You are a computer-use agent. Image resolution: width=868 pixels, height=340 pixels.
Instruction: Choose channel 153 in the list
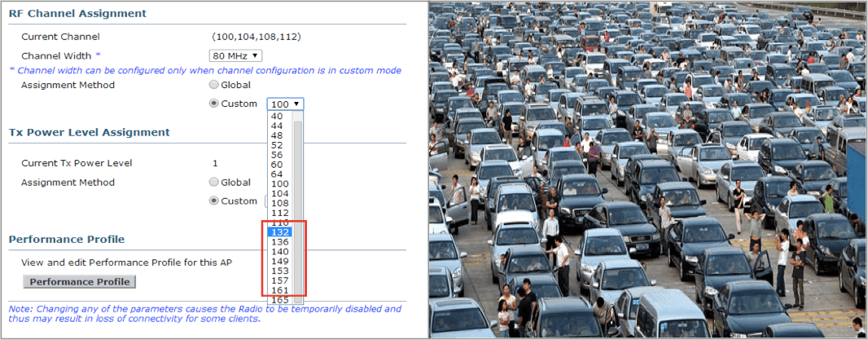(x=280, y=272)
